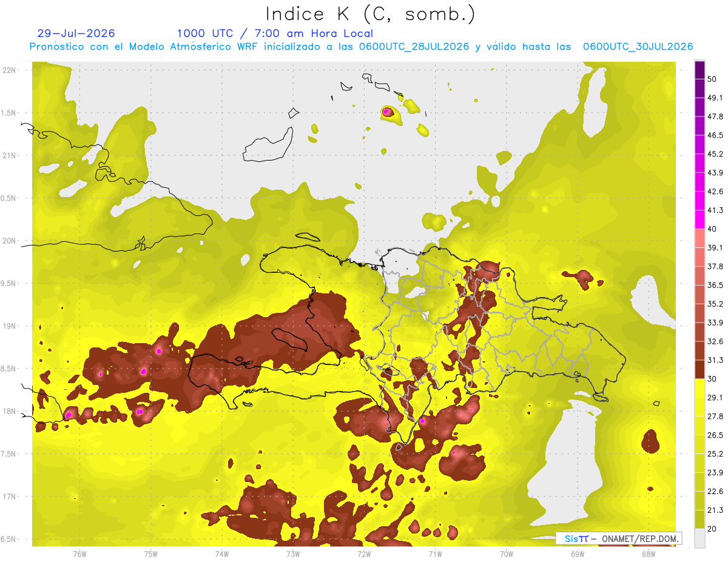Click the colorbar value "26.5"
The image size is (728, 562).
click(x=715, y=435)
